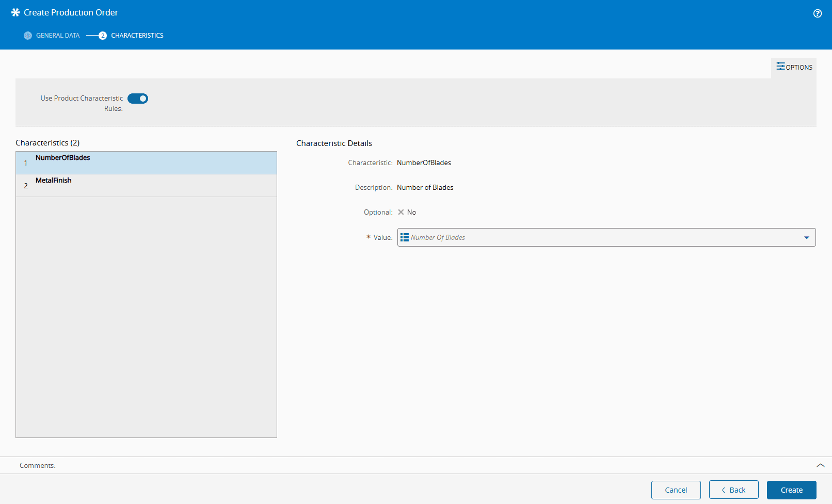Click the step 2 circle icon
Image resolution: width=832 pixels, height=504 pixels.
103,36
